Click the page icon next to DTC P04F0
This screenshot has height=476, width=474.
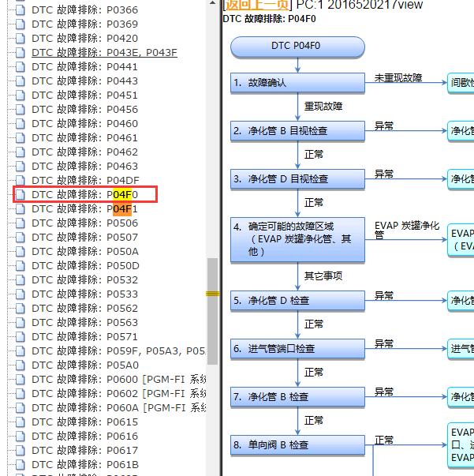[x=20, y=195]
